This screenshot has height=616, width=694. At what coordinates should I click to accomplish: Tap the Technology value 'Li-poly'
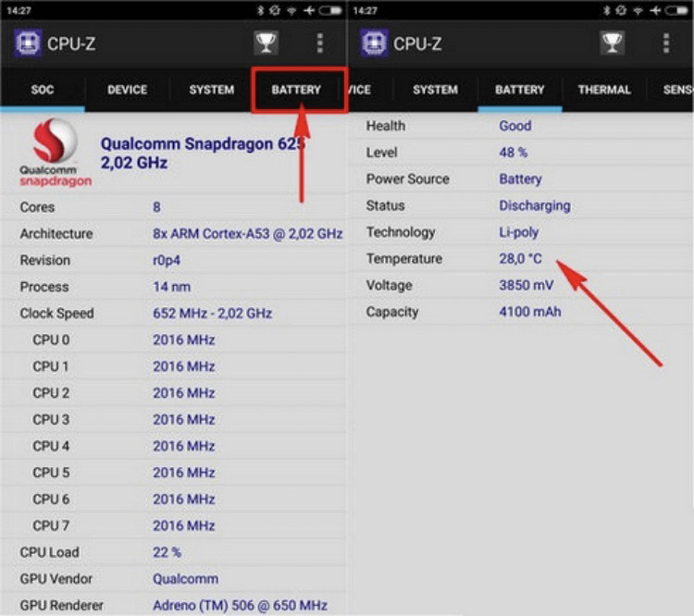tap(519, 232)
